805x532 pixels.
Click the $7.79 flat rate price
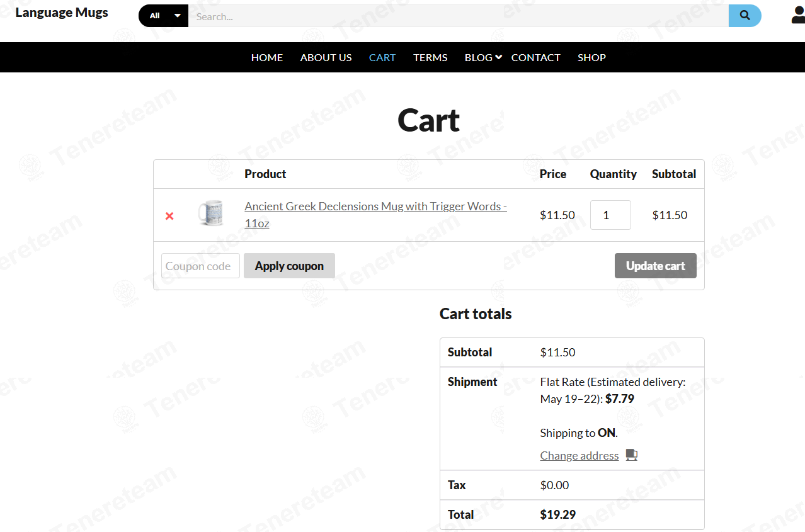pyautogui.click(x=620, y=399)
